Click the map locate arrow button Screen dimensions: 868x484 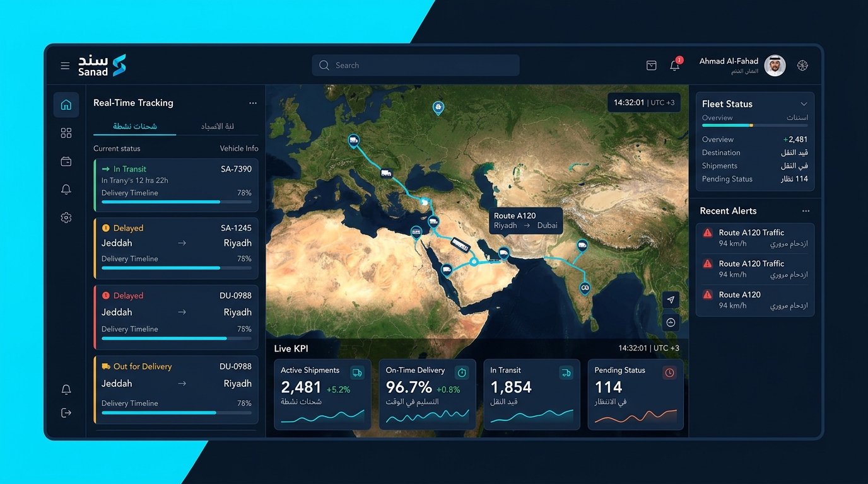tap(671, 299)
